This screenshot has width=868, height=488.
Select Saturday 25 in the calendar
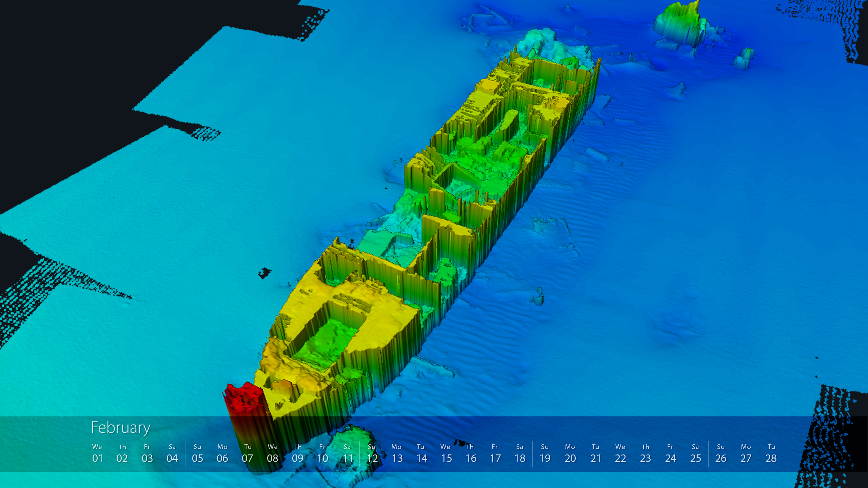(695, 453)
